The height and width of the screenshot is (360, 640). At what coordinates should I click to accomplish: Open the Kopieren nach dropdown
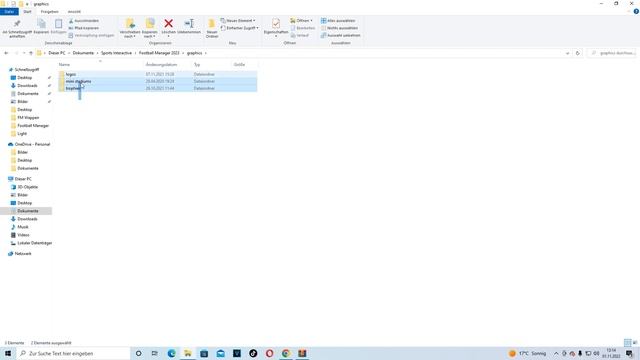[x=150, y=28]
